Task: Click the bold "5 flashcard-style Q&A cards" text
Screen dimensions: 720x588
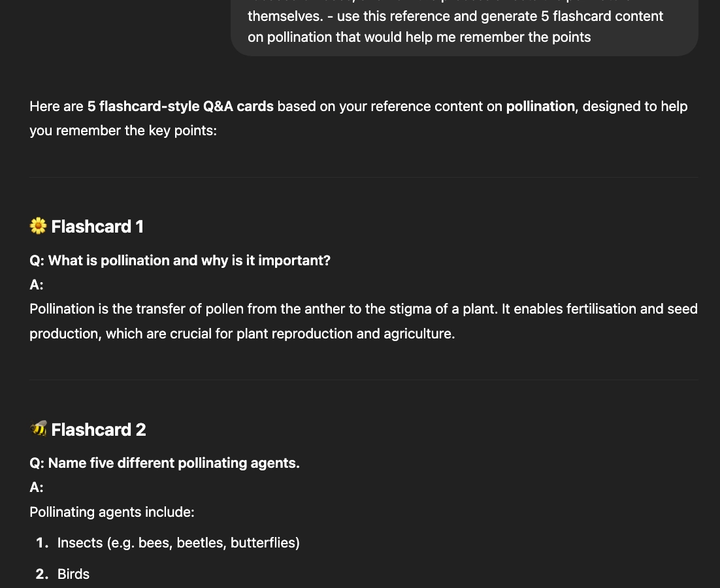Action: [180, 106]
